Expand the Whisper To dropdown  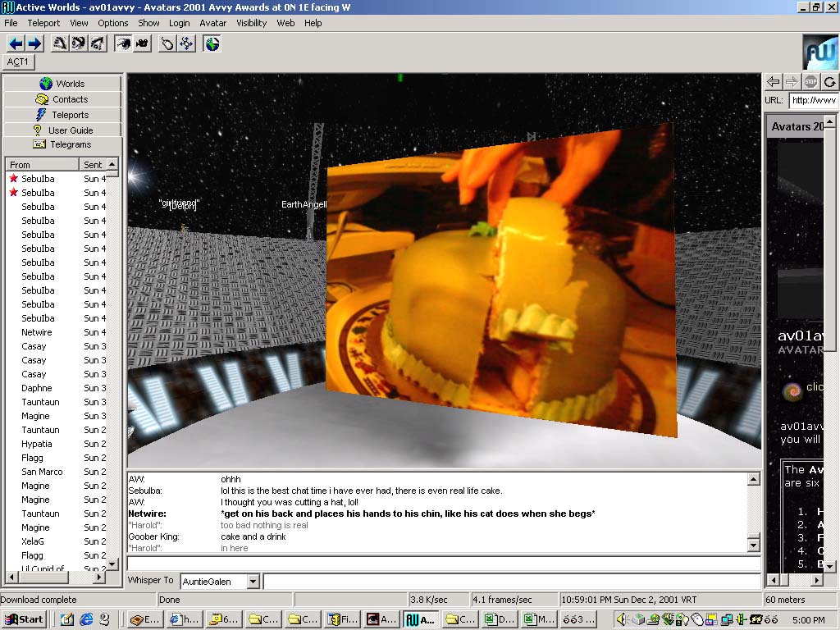tap(253, 582)
